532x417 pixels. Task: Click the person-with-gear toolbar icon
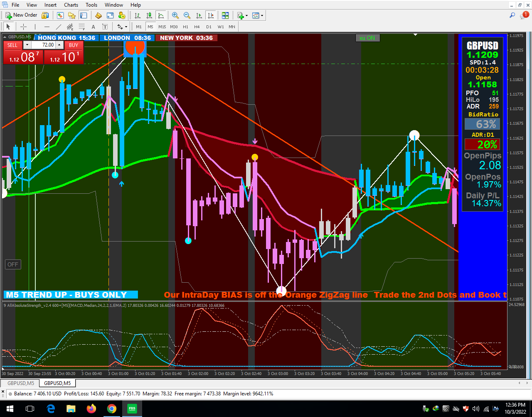click(x=122, y=15)
